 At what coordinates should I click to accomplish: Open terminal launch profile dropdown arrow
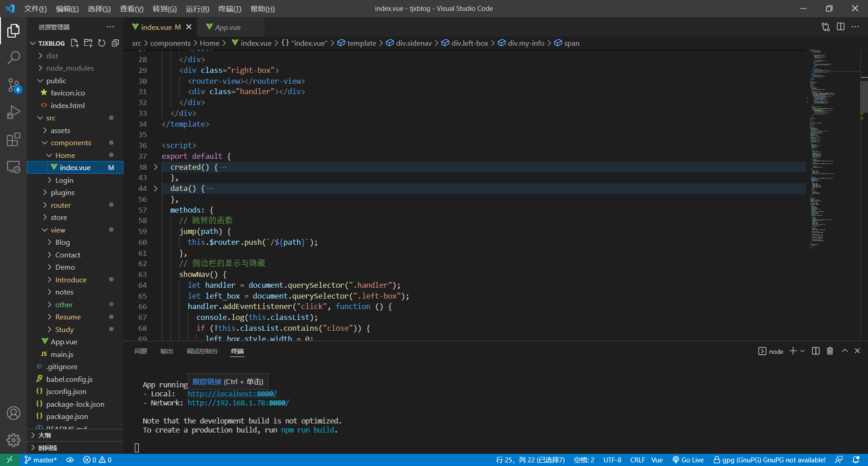802,351
